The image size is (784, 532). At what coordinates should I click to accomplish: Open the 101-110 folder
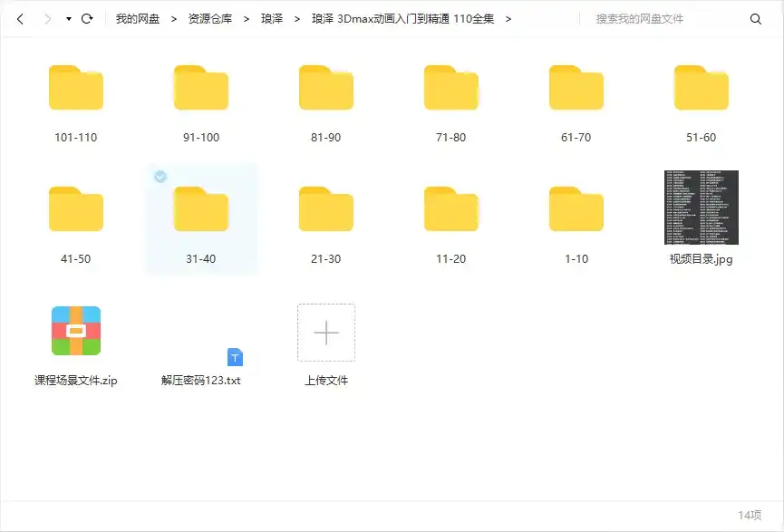click(x=76, y=86)
